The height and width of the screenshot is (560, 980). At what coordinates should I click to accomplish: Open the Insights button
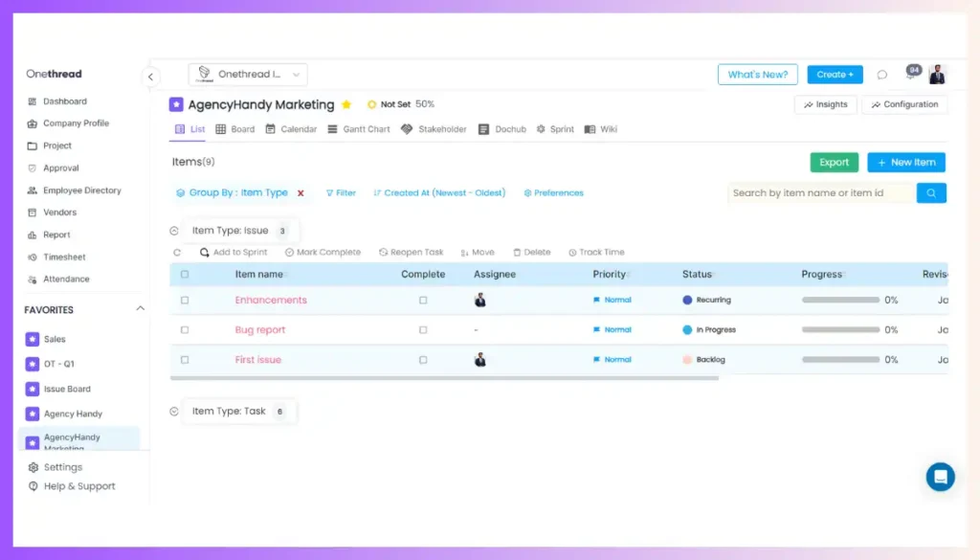coord(826,104)
